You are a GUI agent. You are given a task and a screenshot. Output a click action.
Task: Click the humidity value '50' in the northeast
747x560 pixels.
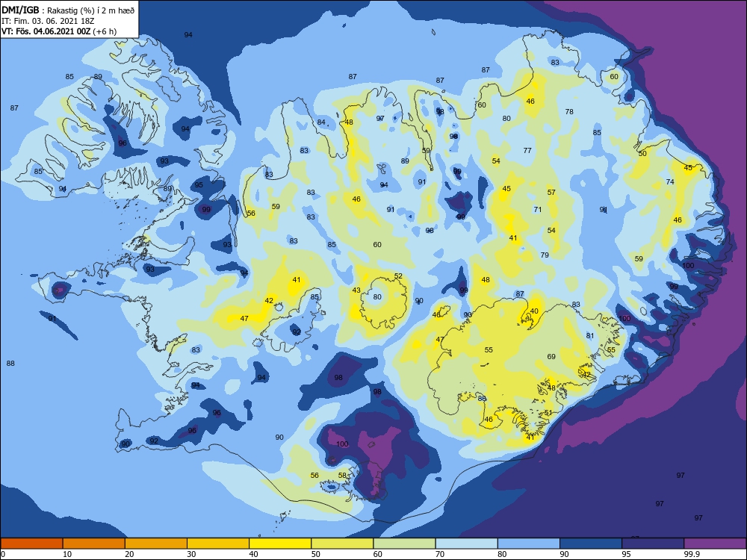[642, 154]
